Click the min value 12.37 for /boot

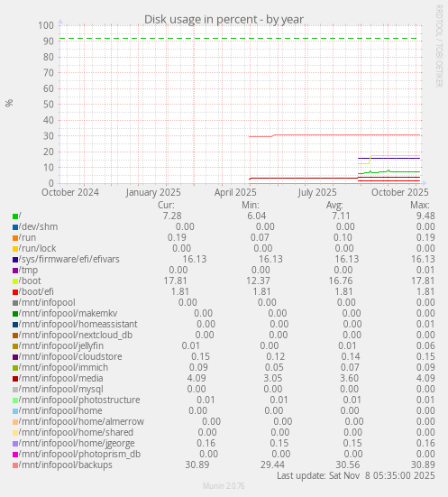coord(258,281)
